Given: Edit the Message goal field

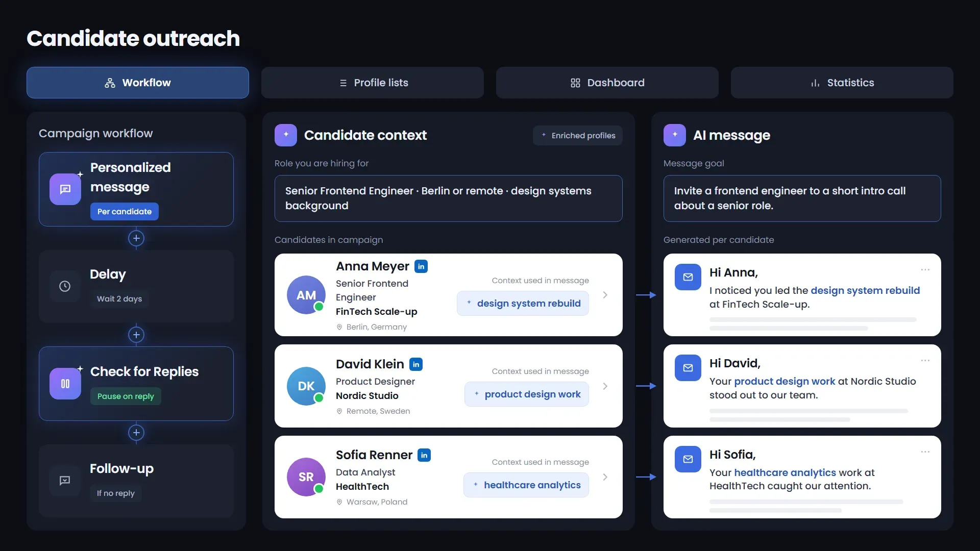Looking at the screenshot, I should click(802, 198).
